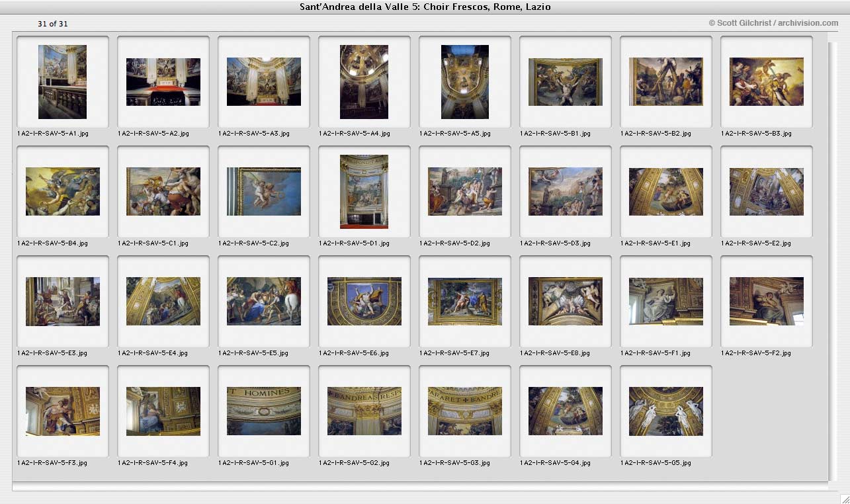Open image 1A2-I-R-SAV-5-A3.jpg thumbnail

[x=264, y=82]
